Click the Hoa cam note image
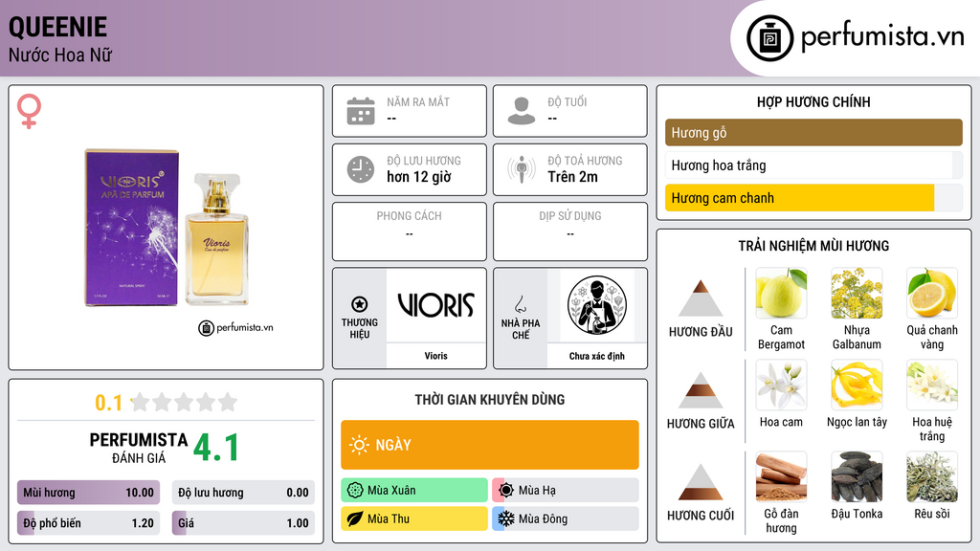Viewport: 980px width, 551px height. (781, 386)
